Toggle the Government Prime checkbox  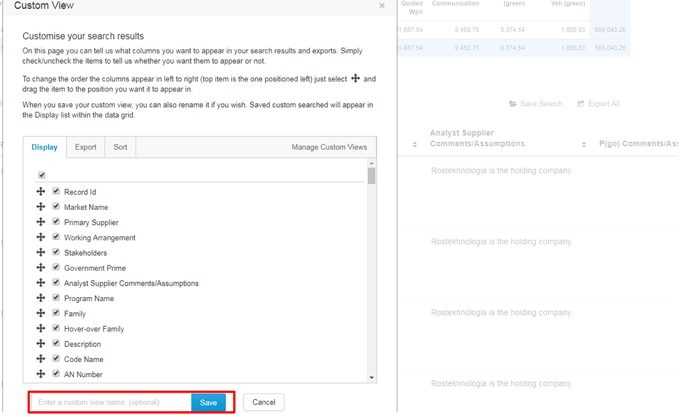coord(56,268)
